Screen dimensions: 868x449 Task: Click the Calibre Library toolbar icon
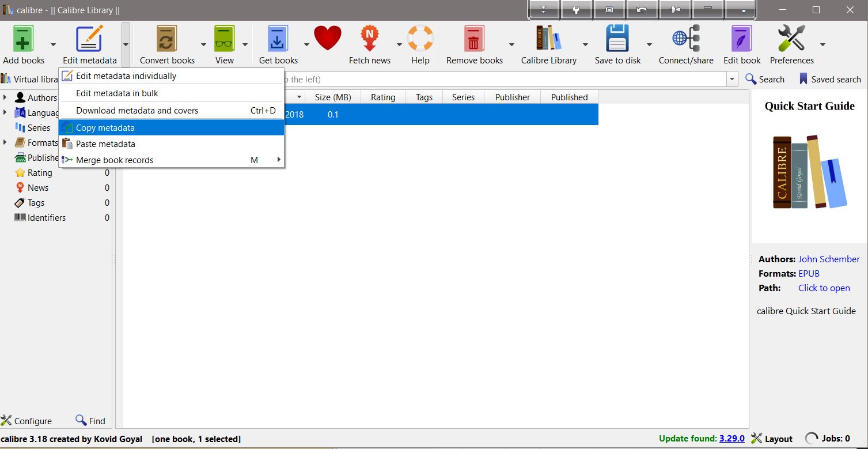pos(548,39)
